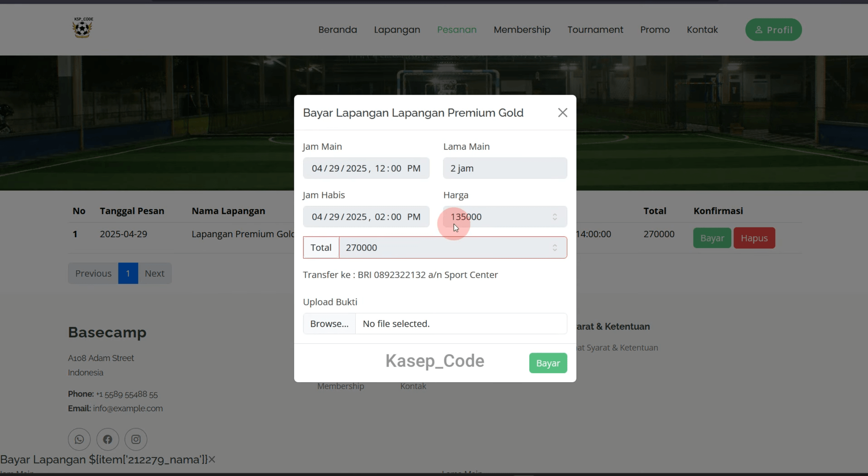Open the Tournament menu item

click(x=595, y=30)
